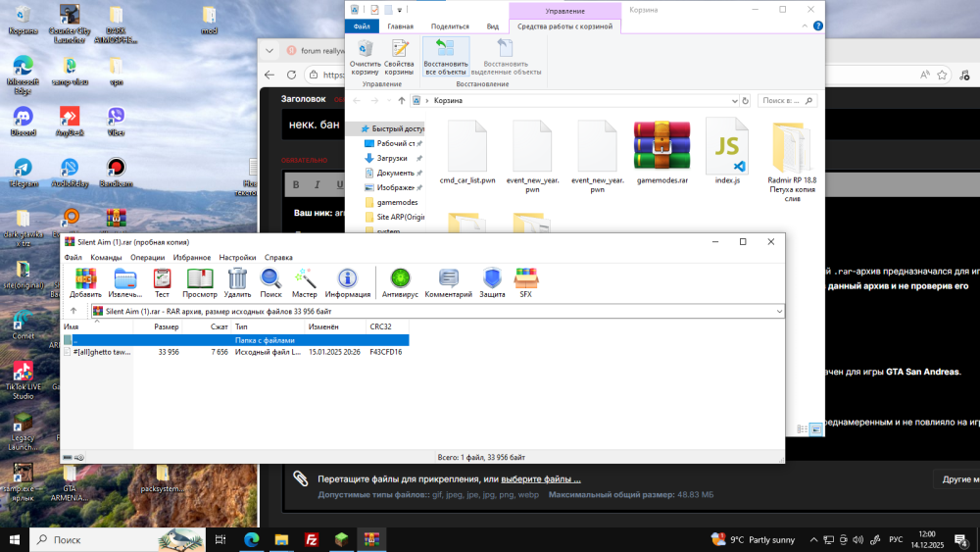The image size is (980, 552).
Task: Switch to Главная tab in Explorer ribbon
Action: (x=400, y=26)
